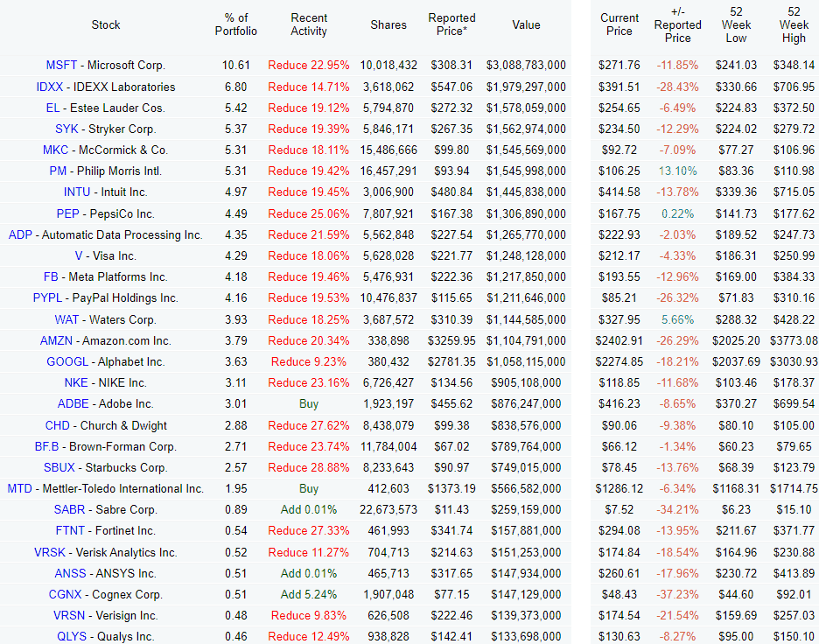Image resolution: width=819 pixels, height=644 pixels.
Task: Select IDEXX's current price $391.51
Action: [619, 87]
